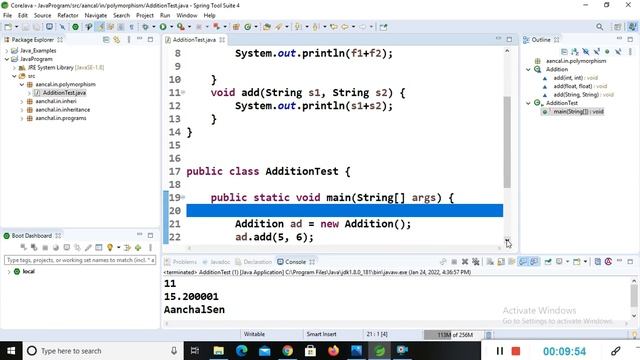Expand the aanchal.in.programs package
Image resolution: width=640 pixels, height=360 pixels.
[22, 118]
